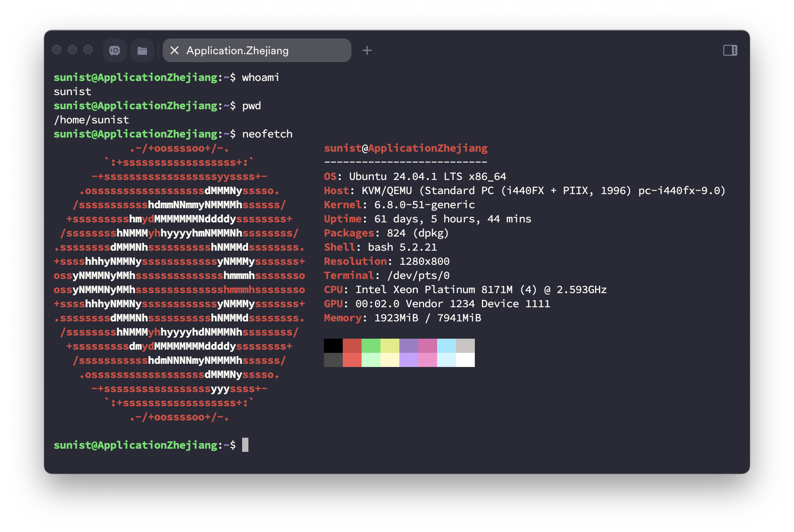Click the minimize window dot
The height and width of the screenshot is (532, 794).
[x=72, y=50]
